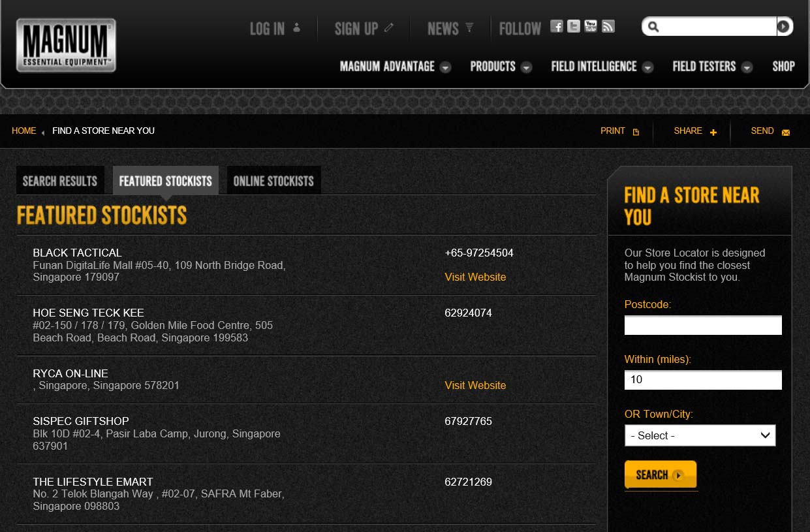Screen dimensions: 810x532
Task: Click phone number 62721269
Action: pos(468,482)
